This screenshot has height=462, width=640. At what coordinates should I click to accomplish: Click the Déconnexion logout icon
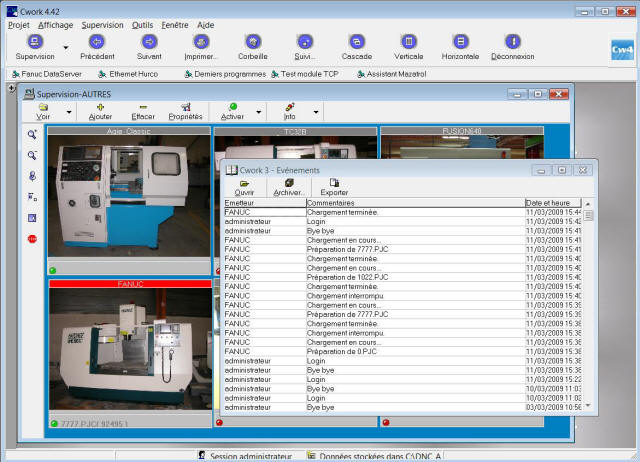512,42
